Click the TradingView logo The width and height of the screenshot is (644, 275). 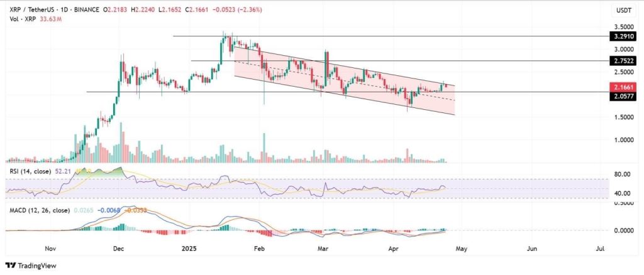[30, 265]
